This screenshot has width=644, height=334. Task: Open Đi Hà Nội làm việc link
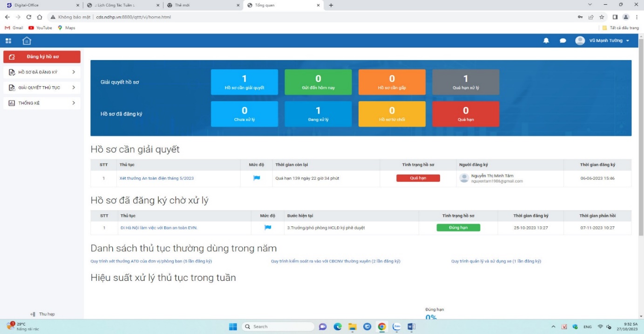pos(159,228)
